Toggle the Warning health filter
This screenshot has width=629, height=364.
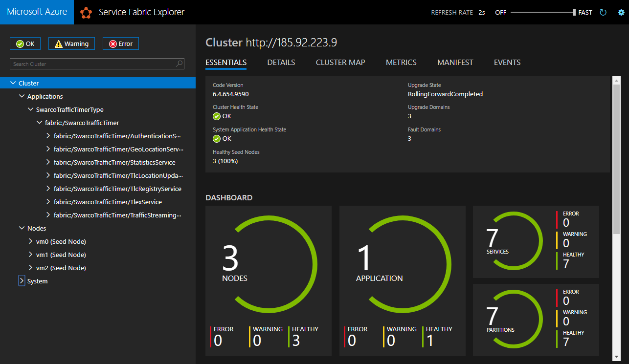click(x=72, y=43)
